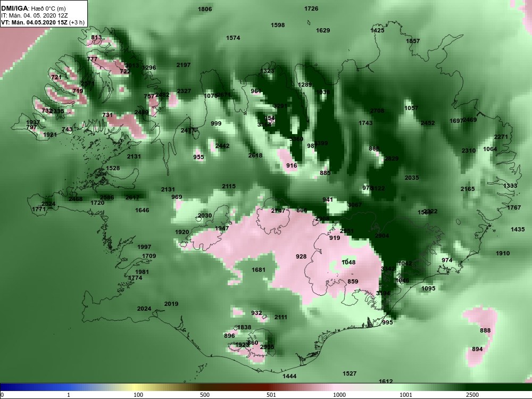This screenshot has height=399, width=532.
Task: Select the 'IT: Mán. 04. 05. 2020 12Z' line
Action: (34, 15)
